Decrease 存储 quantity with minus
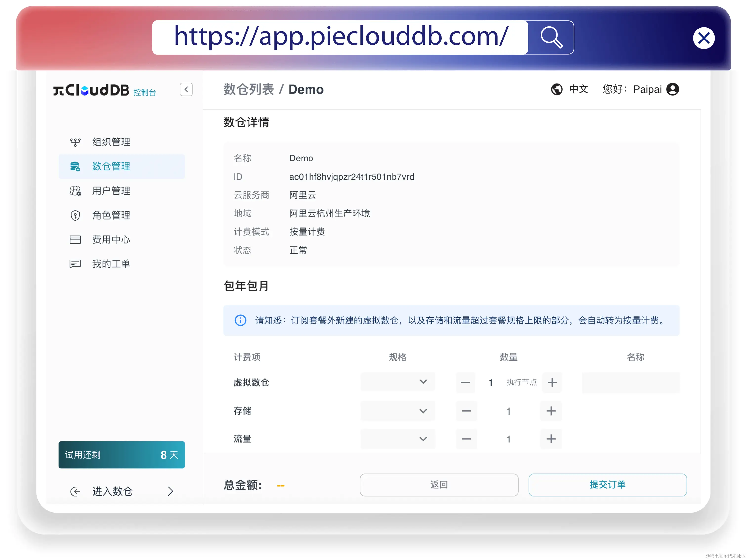Image resolution: width=747 pixels, height=560 pixels. coord(466,411)
